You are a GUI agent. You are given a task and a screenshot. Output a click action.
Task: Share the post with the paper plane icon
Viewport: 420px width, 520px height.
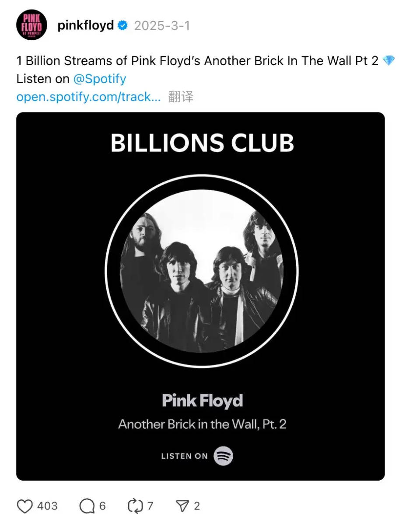(x=182, y=506)
